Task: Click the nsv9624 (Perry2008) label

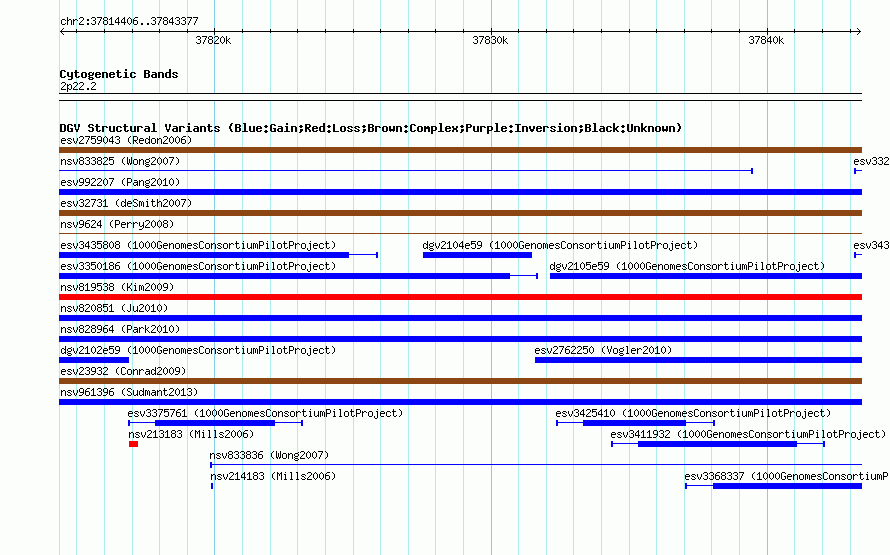Action: (117, 224)
